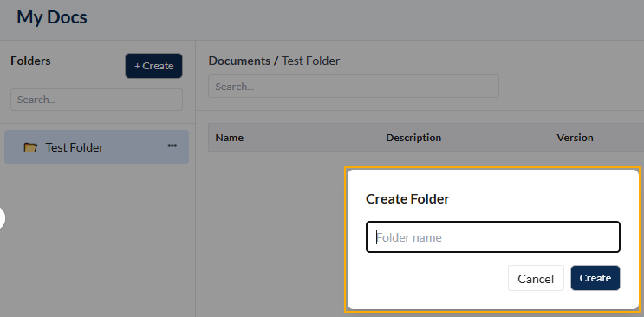The width and height of the screenshot is (644, 317).
Task: Go to Documents in the breadcrumb
Action: [239, 61]
